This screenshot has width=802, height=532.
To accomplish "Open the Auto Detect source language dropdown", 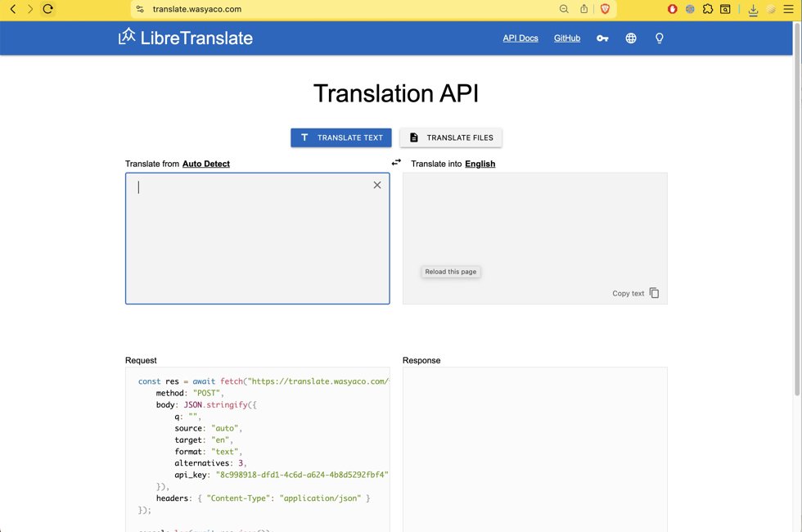I will click(x=205, y=163).
